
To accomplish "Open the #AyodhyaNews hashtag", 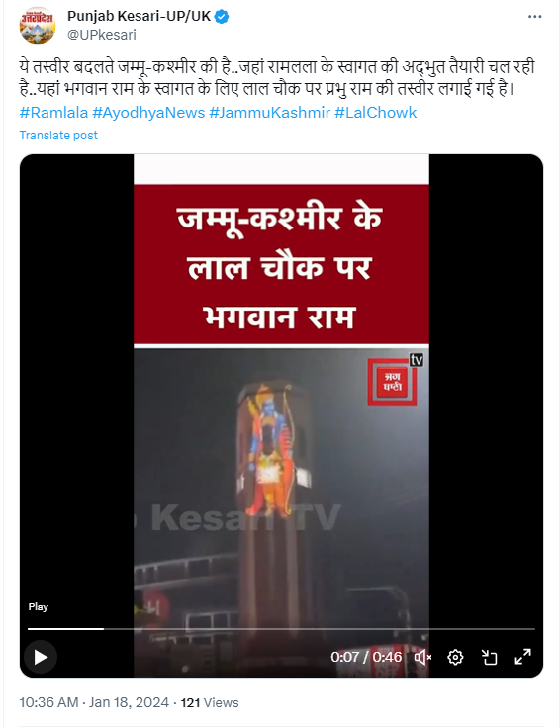I will click(148, 113).
